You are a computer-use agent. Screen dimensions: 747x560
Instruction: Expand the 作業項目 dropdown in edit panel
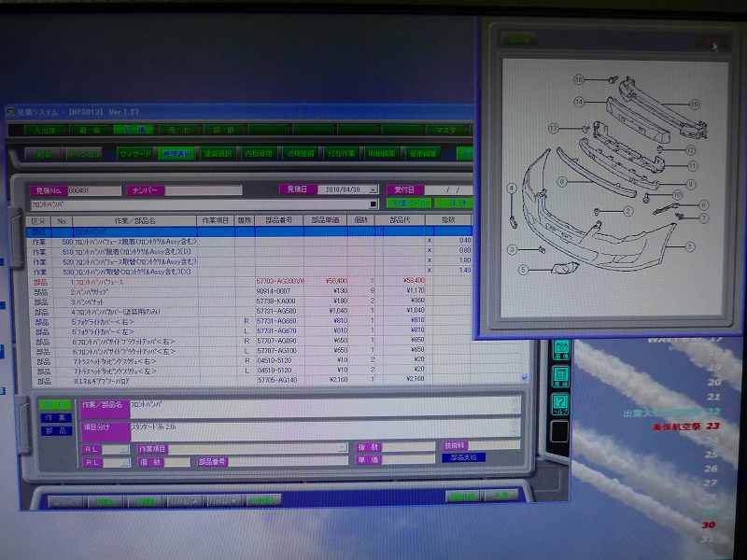(x=342, y=448)
